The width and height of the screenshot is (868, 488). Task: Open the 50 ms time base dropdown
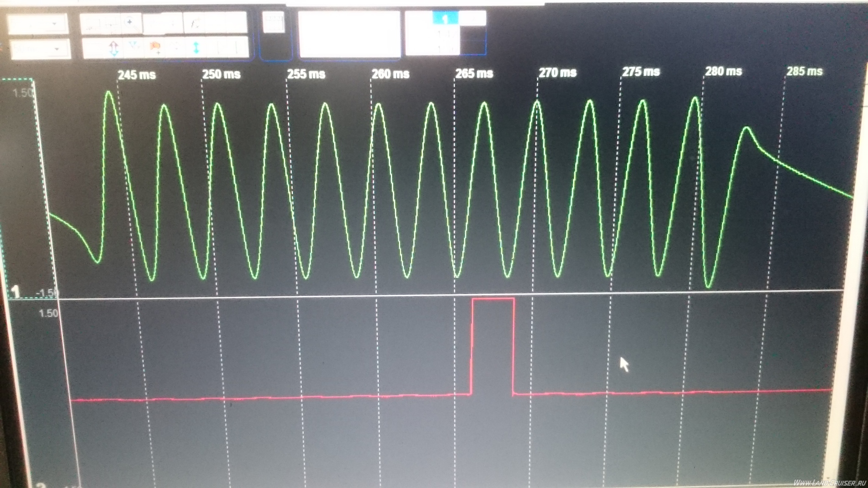(x=40, y=48)
